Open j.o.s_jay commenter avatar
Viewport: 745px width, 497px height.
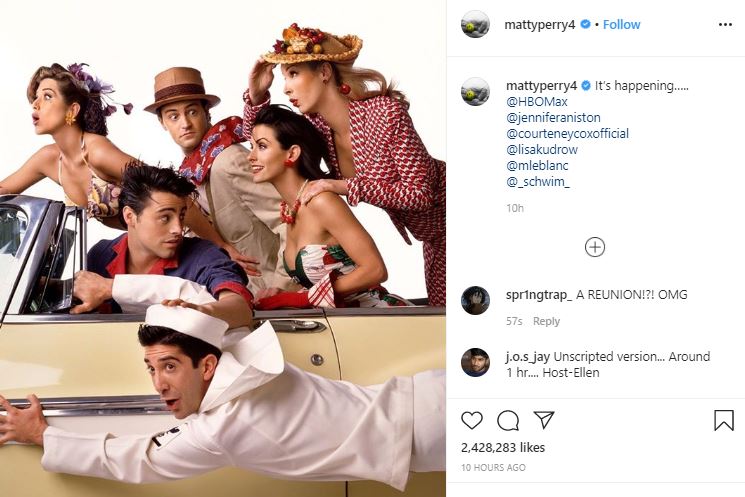pos(475,362)
